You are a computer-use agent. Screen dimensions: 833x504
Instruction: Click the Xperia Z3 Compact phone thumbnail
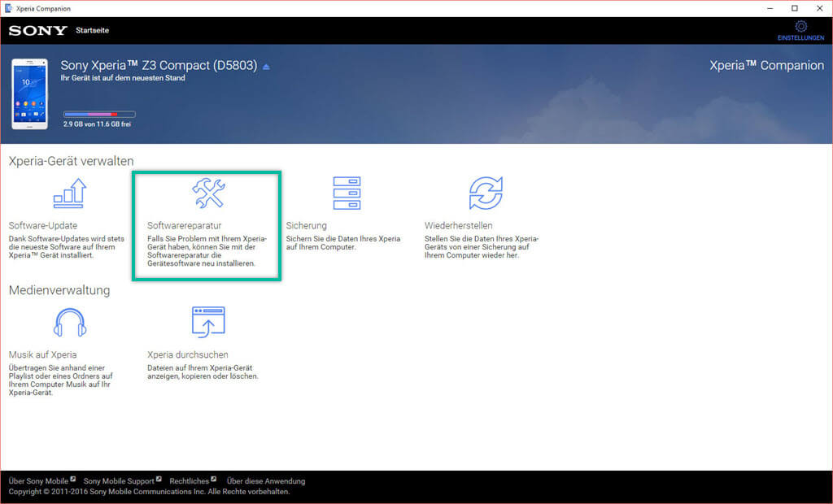30,94
